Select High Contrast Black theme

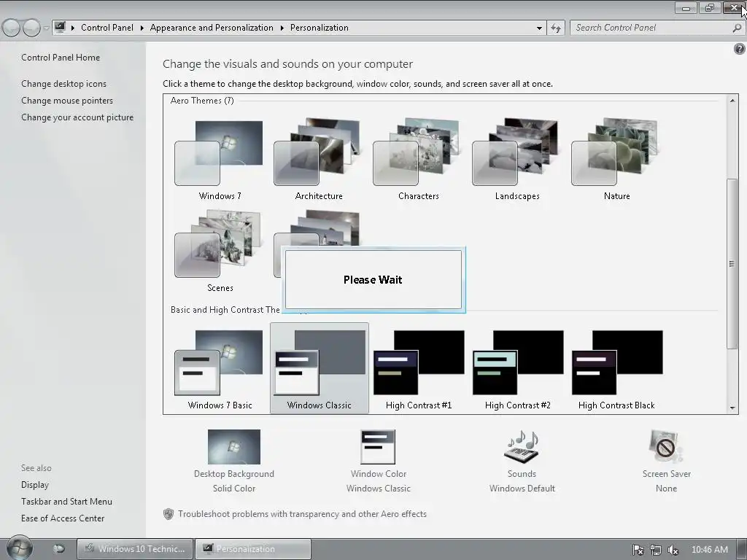(x=616, y=368)
